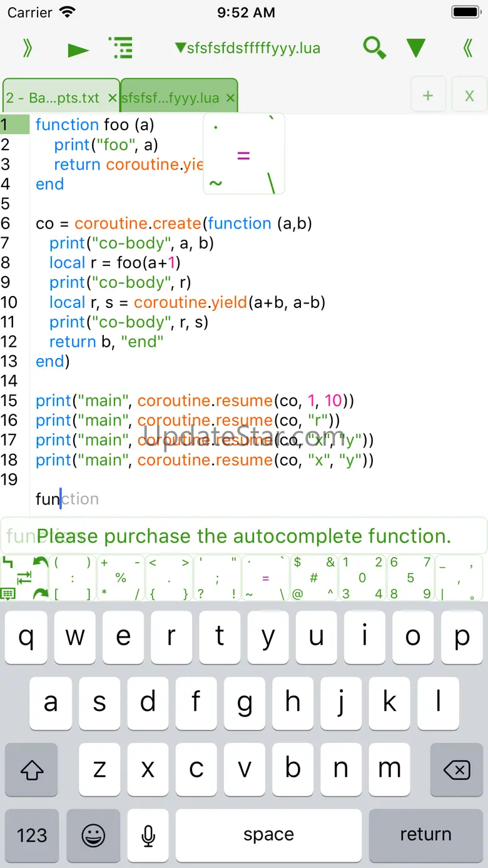Tap the swap arrows icon
The width and height of the screenshot is (488, 868).
24,577
